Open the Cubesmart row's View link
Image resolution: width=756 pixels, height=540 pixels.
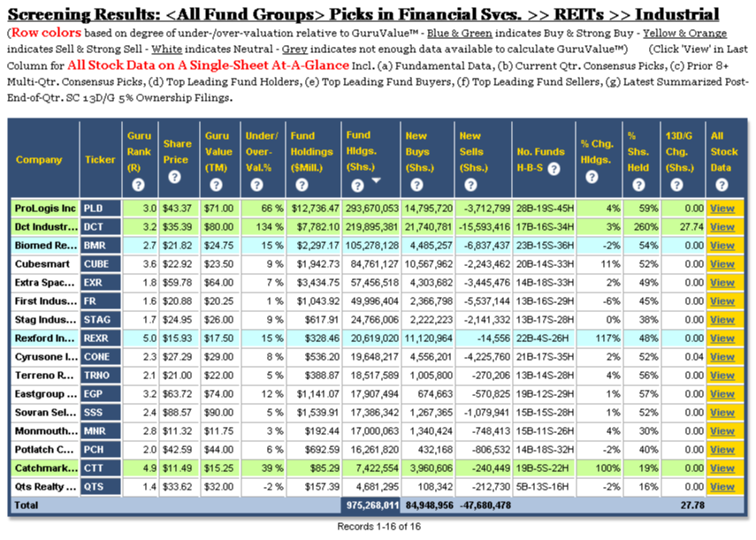722,264
